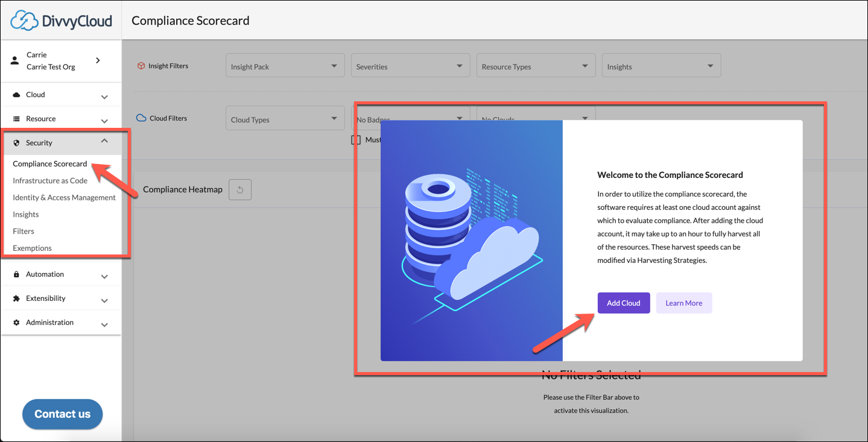Viewport: 868px width, 442px height.
Task: Click the Insight Filters cube icon
Action: click(x=141, y=66)
